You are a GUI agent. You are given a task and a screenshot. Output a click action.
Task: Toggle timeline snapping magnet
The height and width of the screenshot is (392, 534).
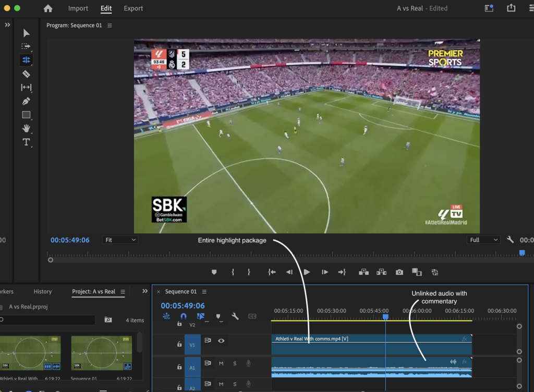coord(184,316)
